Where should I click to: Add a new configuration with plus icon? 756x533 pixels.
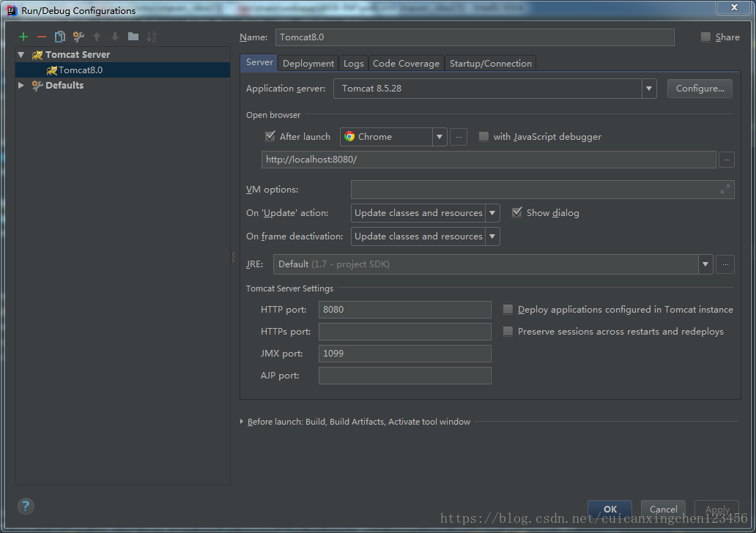(x=23, y=37)
